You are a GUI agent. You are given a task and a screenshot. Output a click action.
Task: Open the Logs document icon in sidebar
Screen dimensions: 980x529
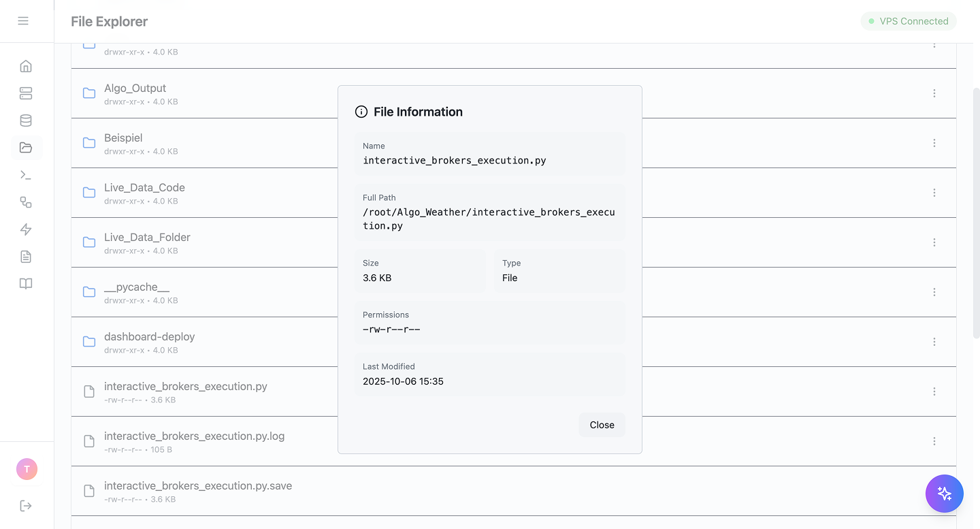(x=25, y=257)
